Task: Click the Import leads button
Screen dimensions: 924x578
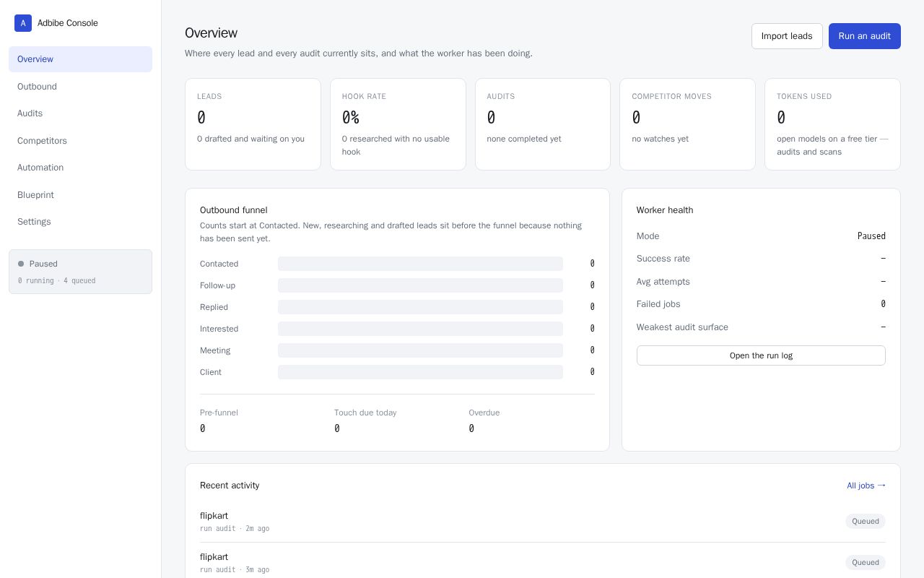Action: [x=787, y=36]
